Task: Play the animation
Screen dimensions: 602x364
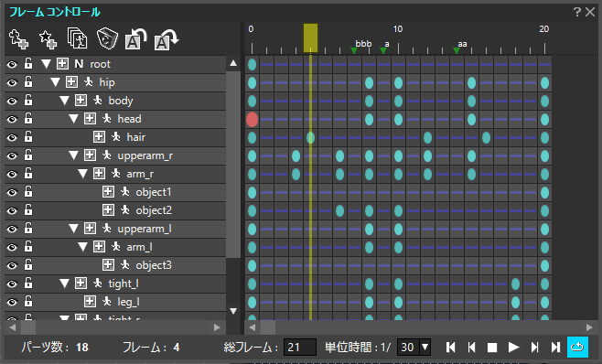Action: 513,348
